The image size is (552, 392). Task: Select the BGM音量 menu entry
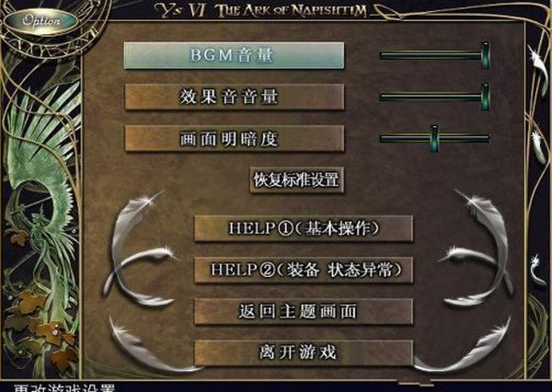pyautogui.click(x=234, y=55)
